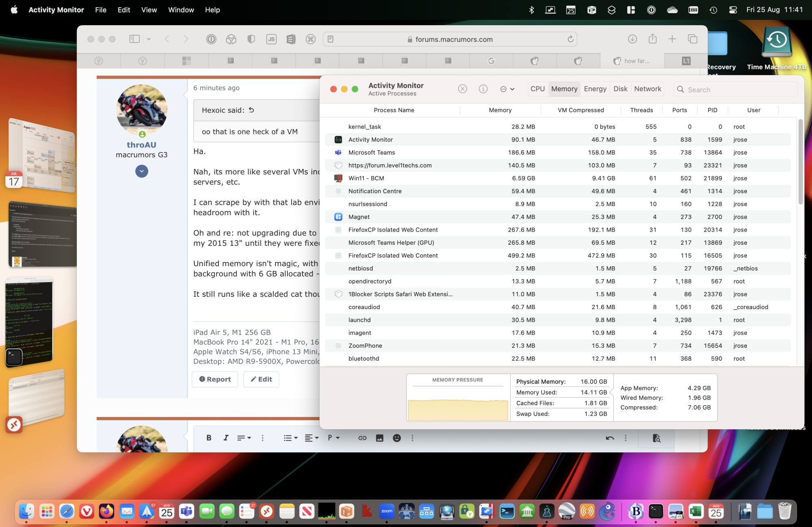Open the ellipsis options dropdown in Activity Monitor

(x=507, y=89)
